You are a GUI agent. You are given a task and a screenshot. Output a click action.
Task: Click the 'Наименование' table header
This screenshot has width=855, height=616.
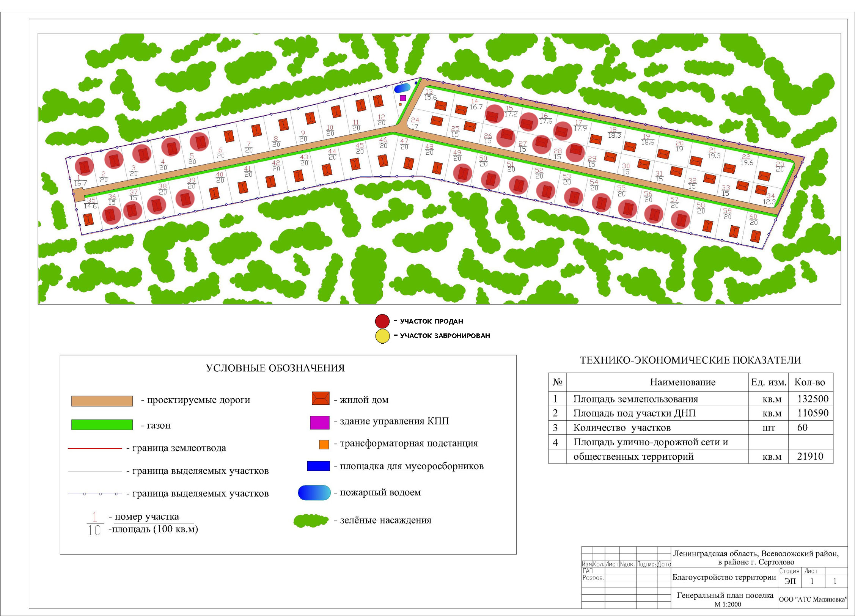(682, 382)
